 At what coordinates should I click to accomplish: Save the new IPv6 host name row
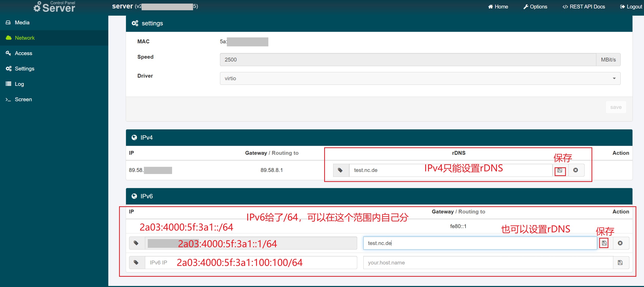(620, 263)
